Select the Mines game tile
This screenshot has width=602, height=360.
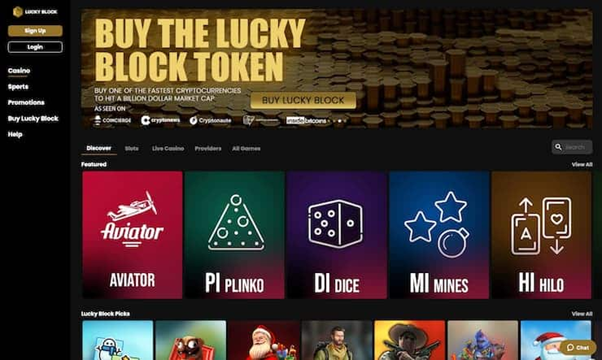coord(439,235)
